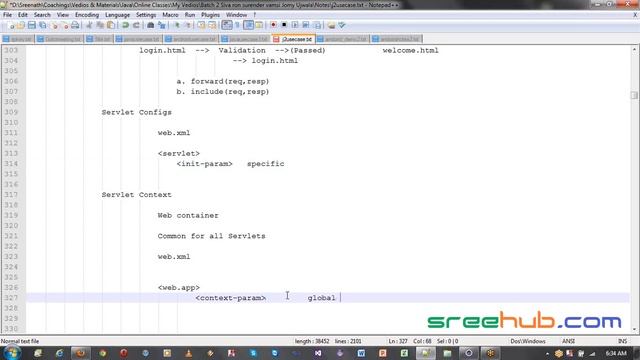The height and width of the screenshot is (360, 640).
Task: Toggle synchronize horizontal scrolling
Action: [x=212, y=25]
